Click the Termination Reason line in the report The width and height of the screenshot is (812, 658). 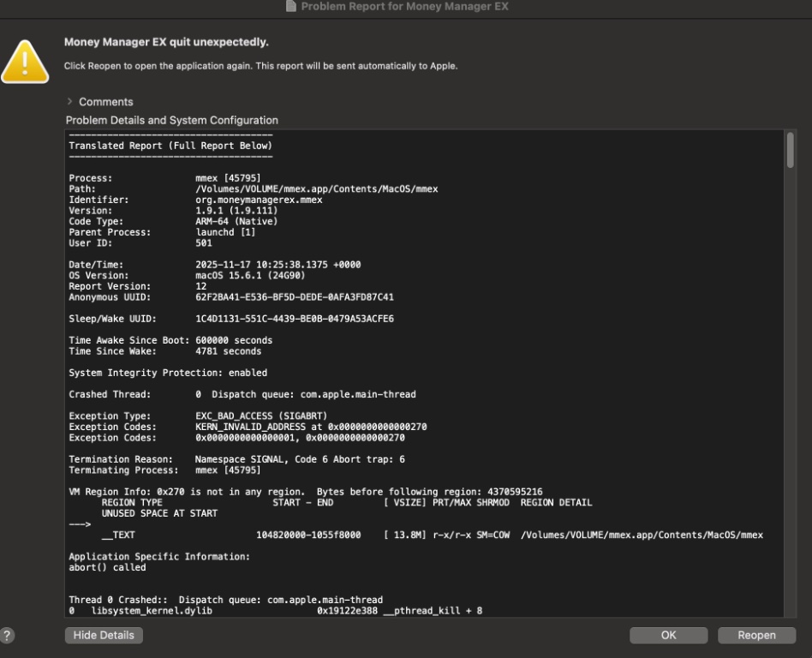[x=236, y=459]
